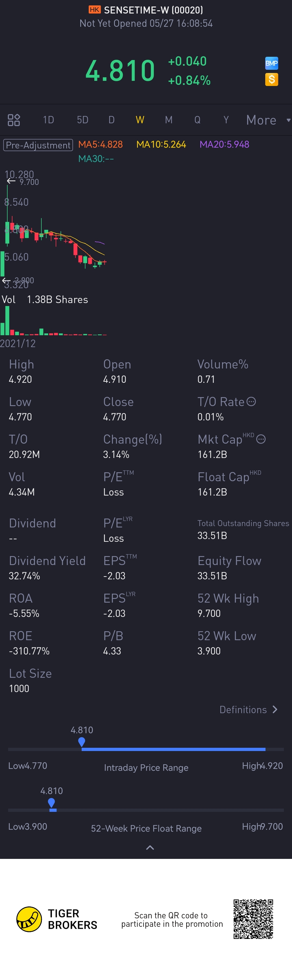Tap the Tiger Brokers logo
Viewport: 292px width, 980px height.
pos(29,919)
